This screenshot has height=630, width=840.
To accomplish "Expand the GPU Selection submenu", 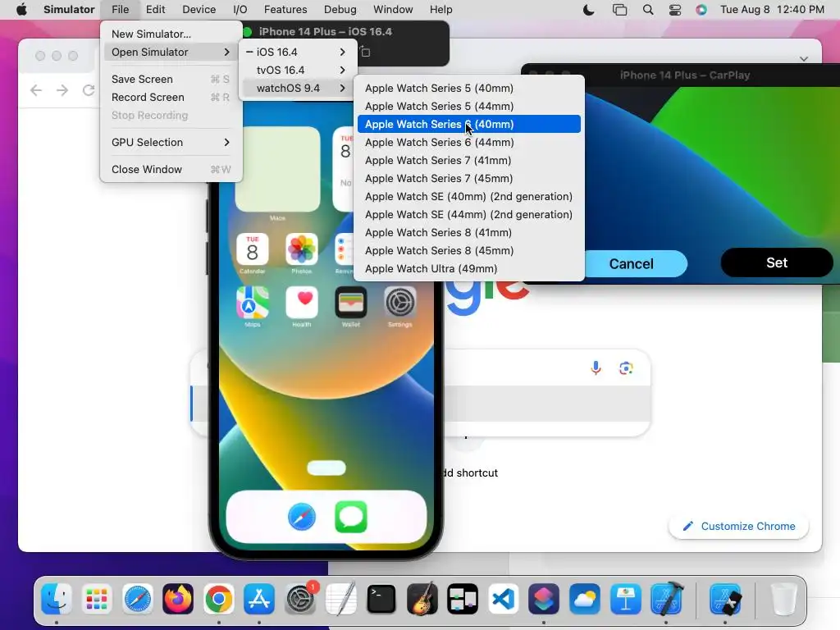I will click(x=171, y=142).
